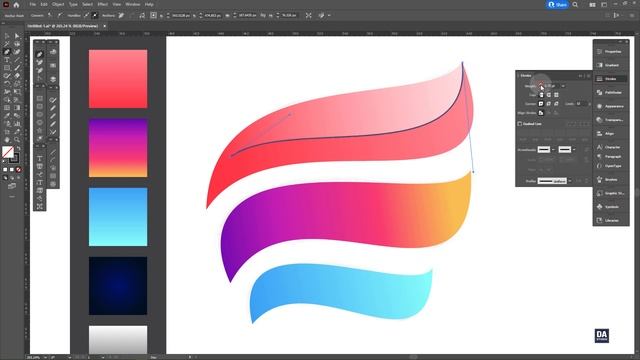Select the Eraser tool
This screenshot has height=360, width=640.
coord(17,76)
